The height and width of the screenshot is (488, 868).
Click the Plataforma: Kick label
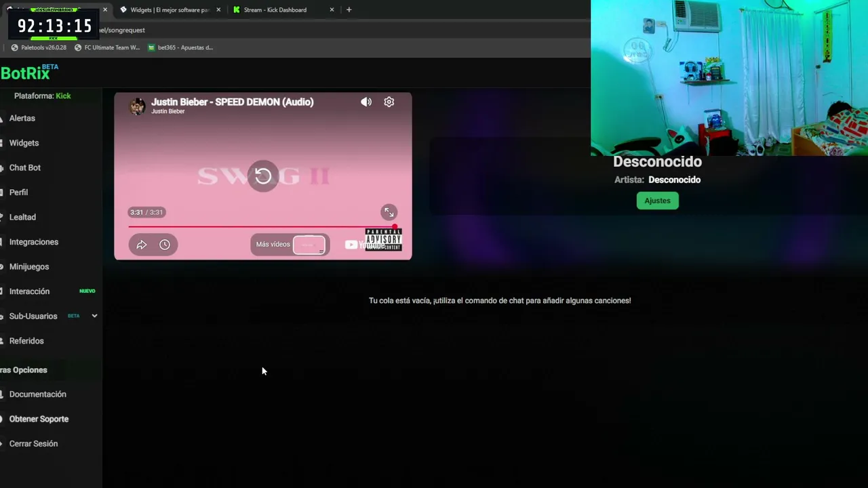[x=42, y=96]
